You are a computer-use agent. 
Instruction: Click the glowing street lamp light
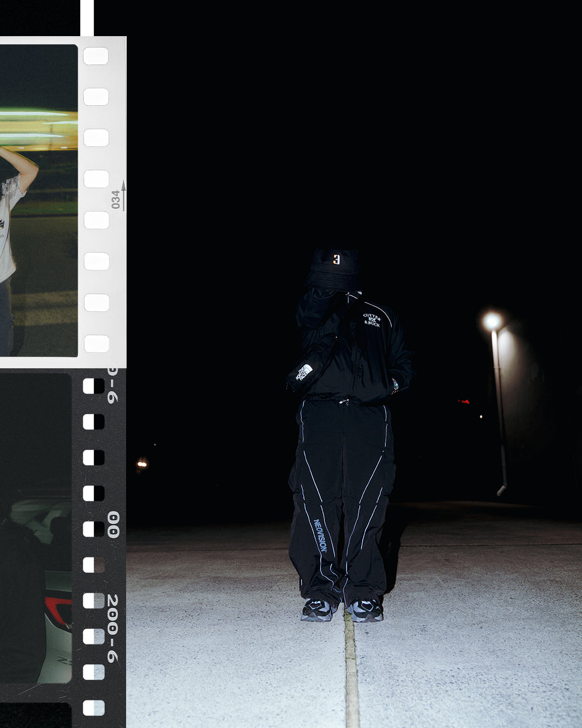pyautogui.click(x=491, y=321)
